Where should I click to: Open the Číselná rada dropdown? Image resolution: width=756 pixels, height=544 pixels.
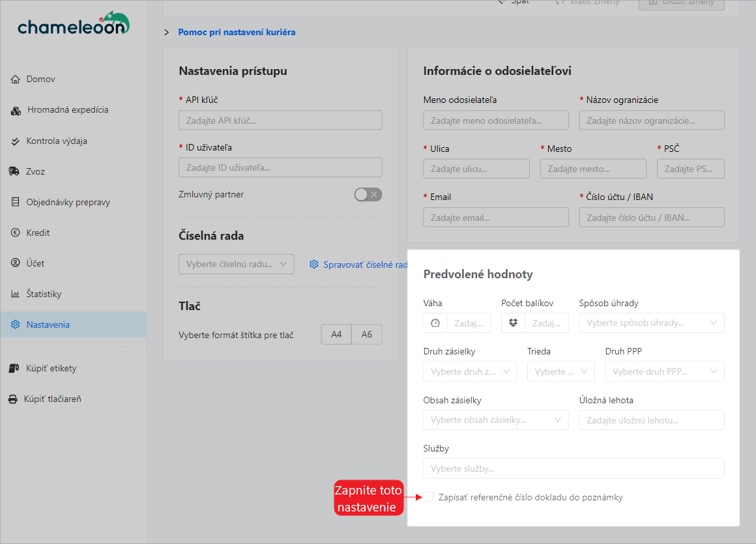tap(236, 264)
